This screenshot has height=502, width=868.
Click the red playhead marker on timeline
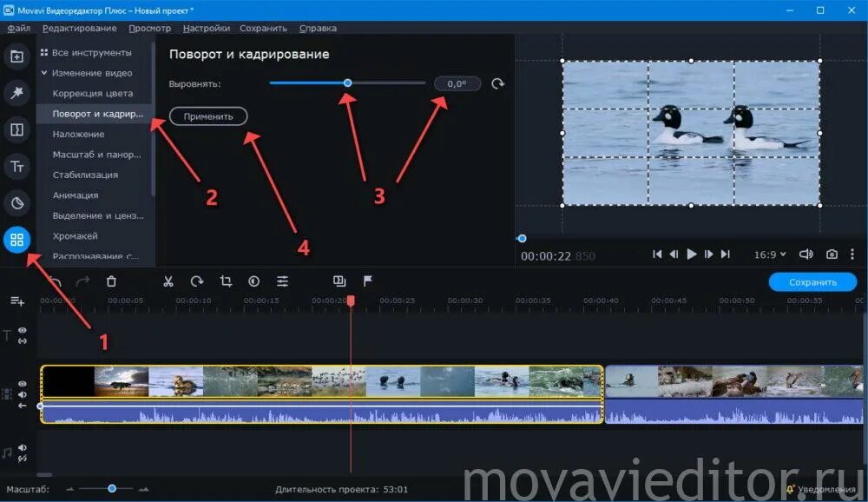(x=351, y=301)
